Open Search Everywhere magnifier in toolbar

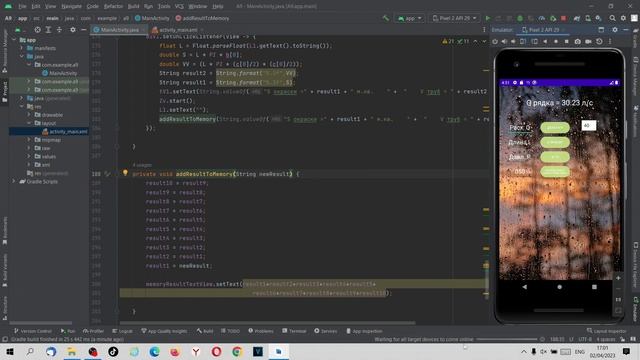coord(612,18)
